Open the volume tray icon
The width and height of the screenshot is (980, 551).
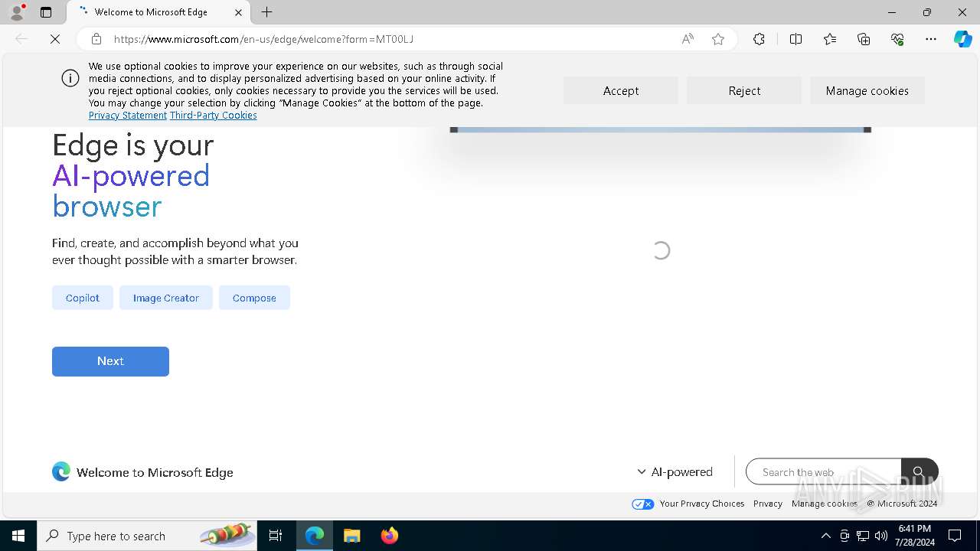pyautogui.click(x=881, y=536)
